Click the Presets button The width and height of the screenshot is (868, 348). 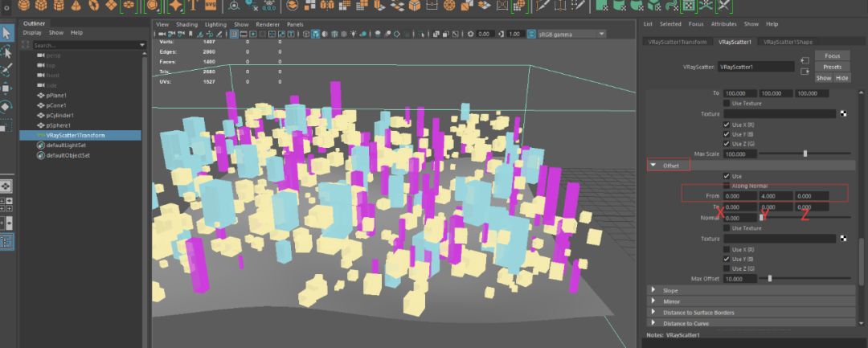point(832,67)
